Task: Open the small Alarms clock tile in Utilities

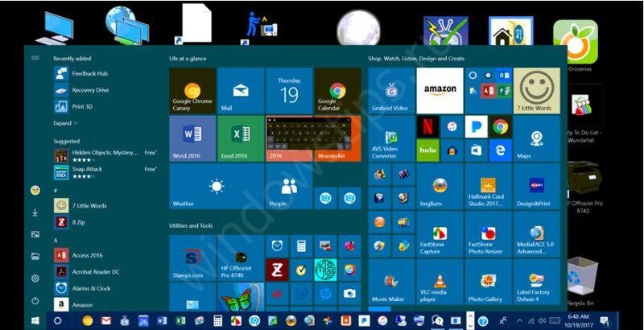Action: coord(277,245)
